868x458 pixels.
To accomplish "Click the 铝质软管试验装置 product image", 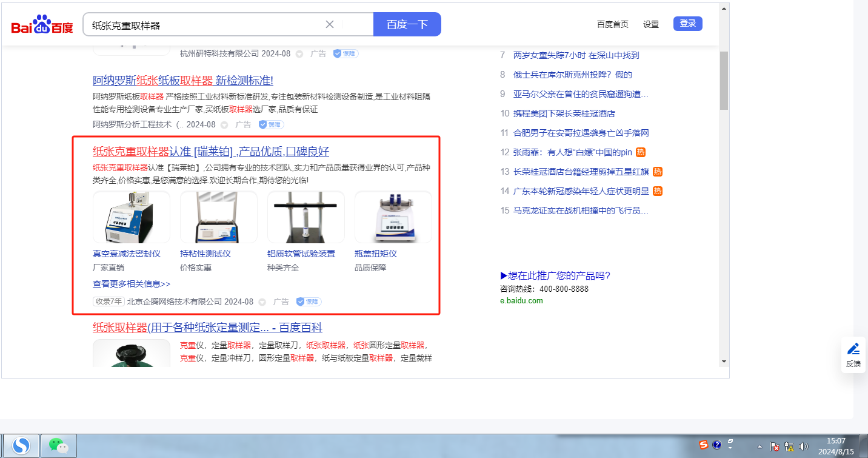I will (x=306, y=217).
